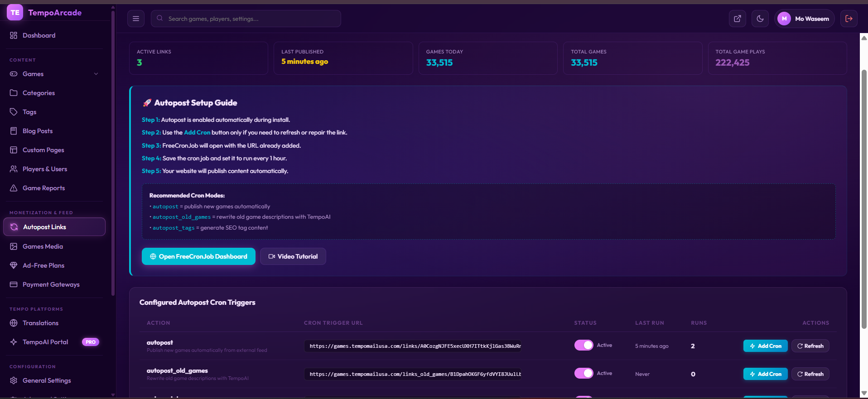Click the search games, players, settings field

(x=246, y=19)
